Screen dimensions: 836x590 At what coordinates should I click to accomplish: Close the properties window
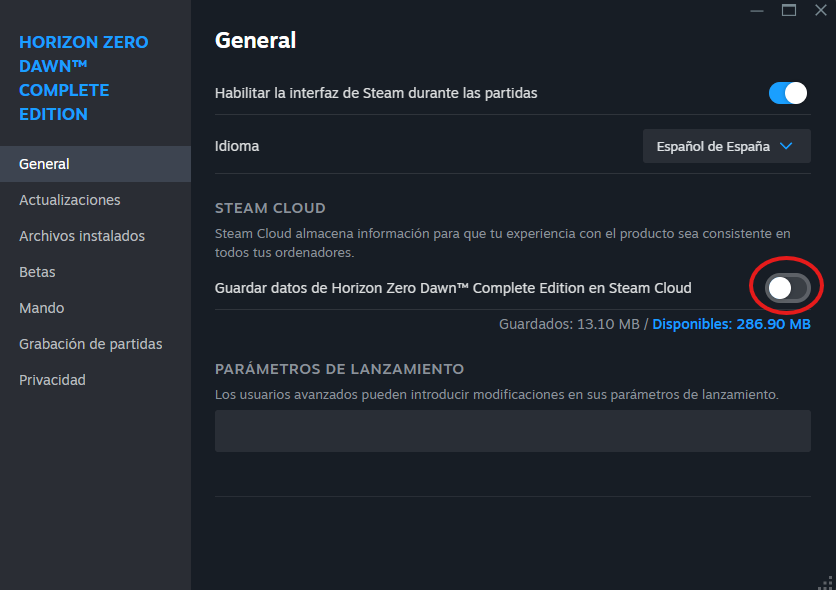[x=821, y=10]
